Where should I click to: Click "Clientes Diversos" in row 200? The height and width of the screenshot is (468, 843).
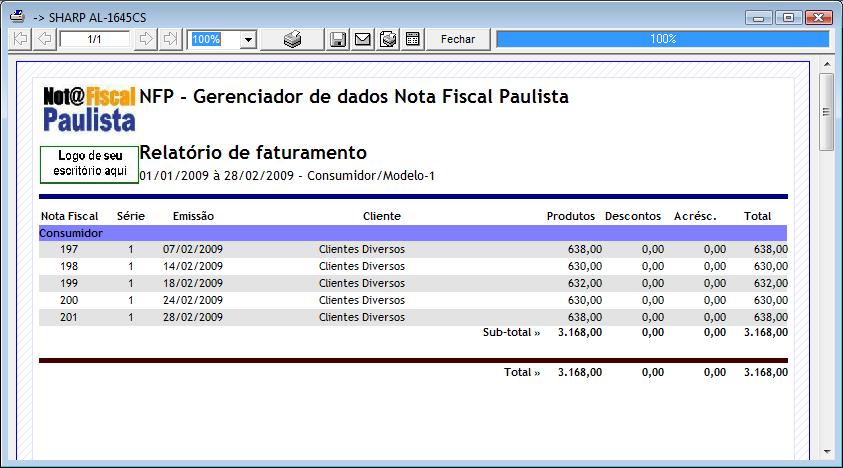[x=362, y=300]
